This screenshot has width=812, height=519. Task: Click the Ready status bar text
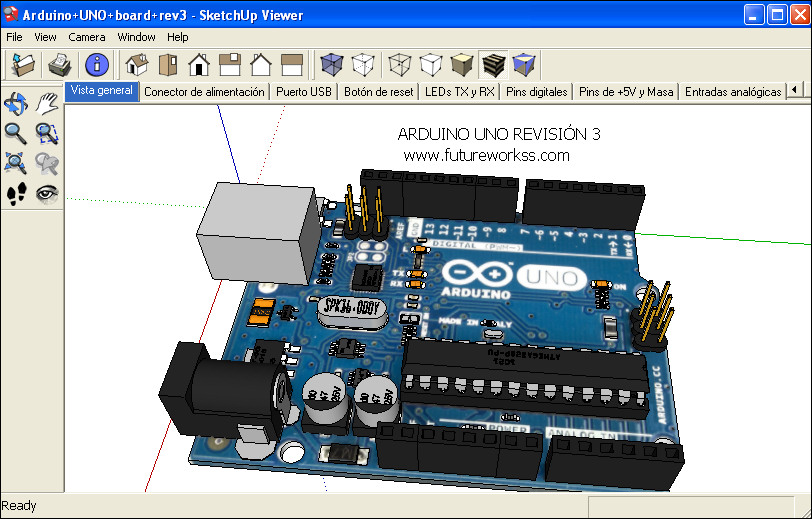19,506
